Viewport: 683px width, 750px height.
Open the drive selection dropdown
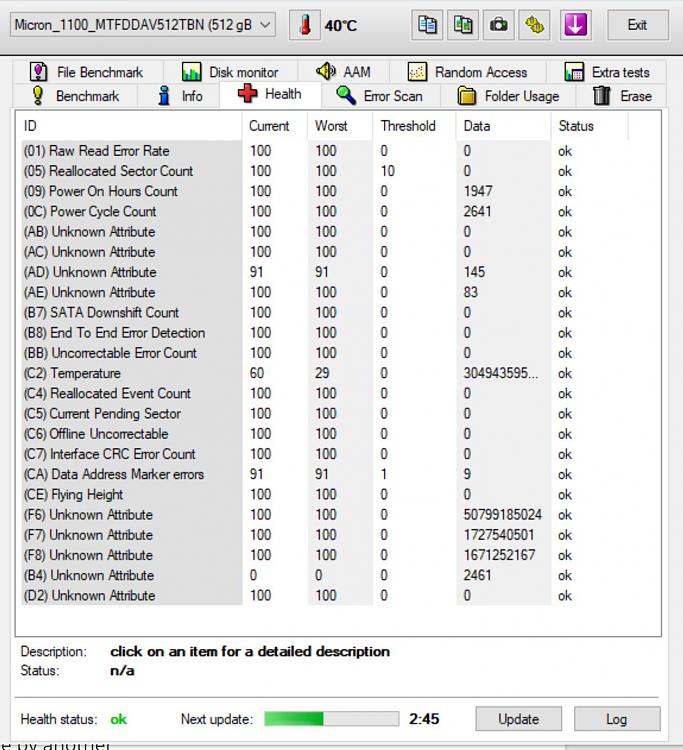(x=143, y=25)
